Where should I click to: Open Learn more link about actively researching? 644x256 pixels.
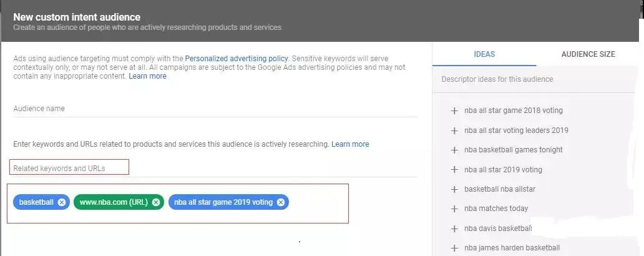click(350, 144)
